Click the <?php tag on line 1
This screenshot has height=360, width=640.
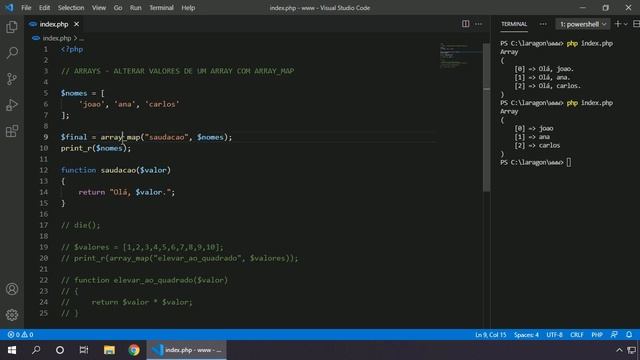[72, 49]
